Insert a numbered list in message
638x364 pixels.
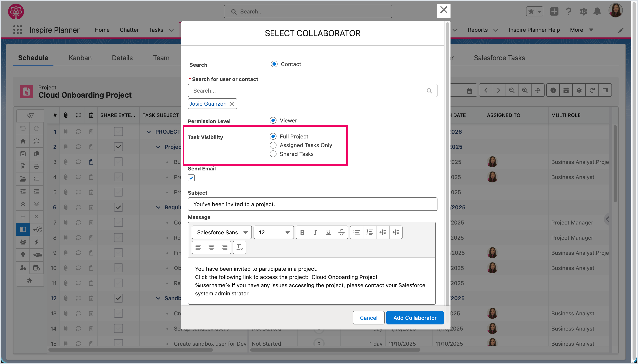[370, 232]
